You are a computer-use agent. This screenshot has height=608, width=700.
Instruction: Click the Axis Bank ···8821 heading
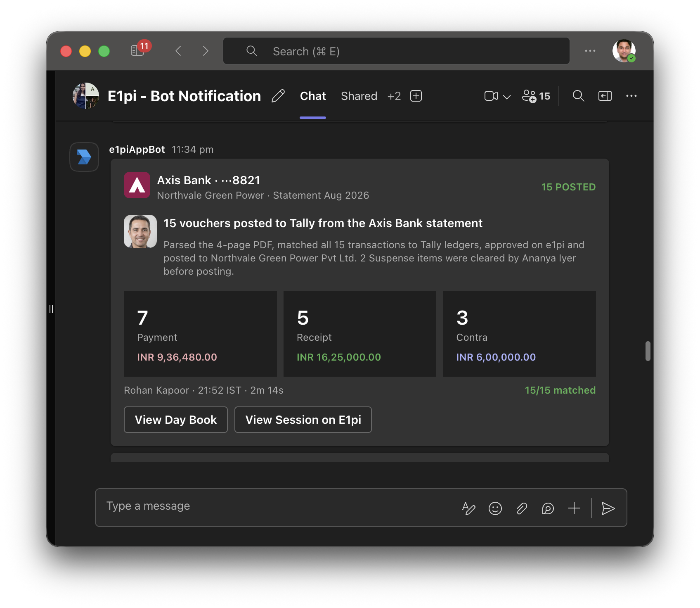click(209, 180)
